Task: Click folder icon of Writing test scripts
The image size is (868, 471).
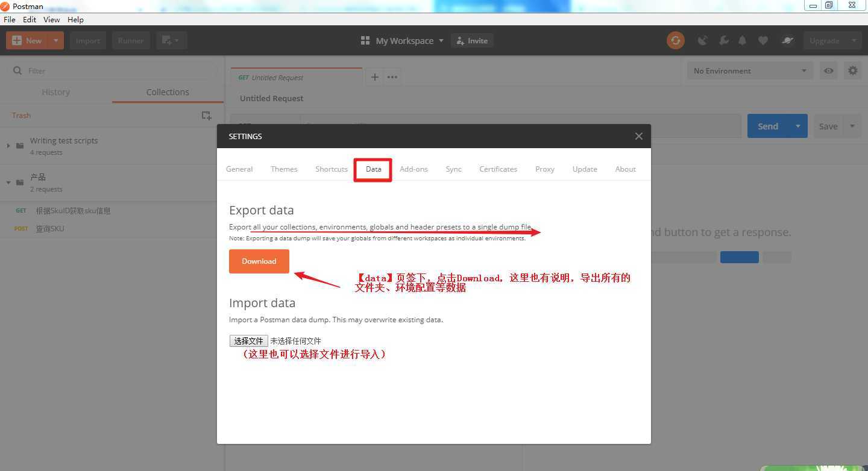Action: pos(20,146)
